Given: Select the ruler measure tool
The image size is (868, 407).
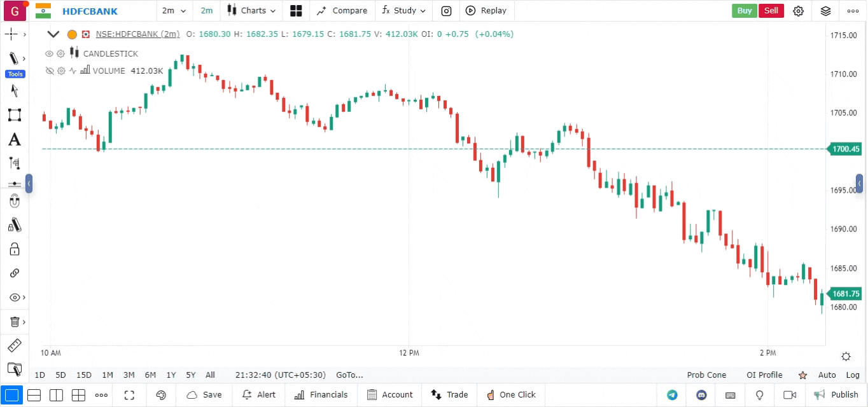Looking at the screenshot, I should coord(14,346).
